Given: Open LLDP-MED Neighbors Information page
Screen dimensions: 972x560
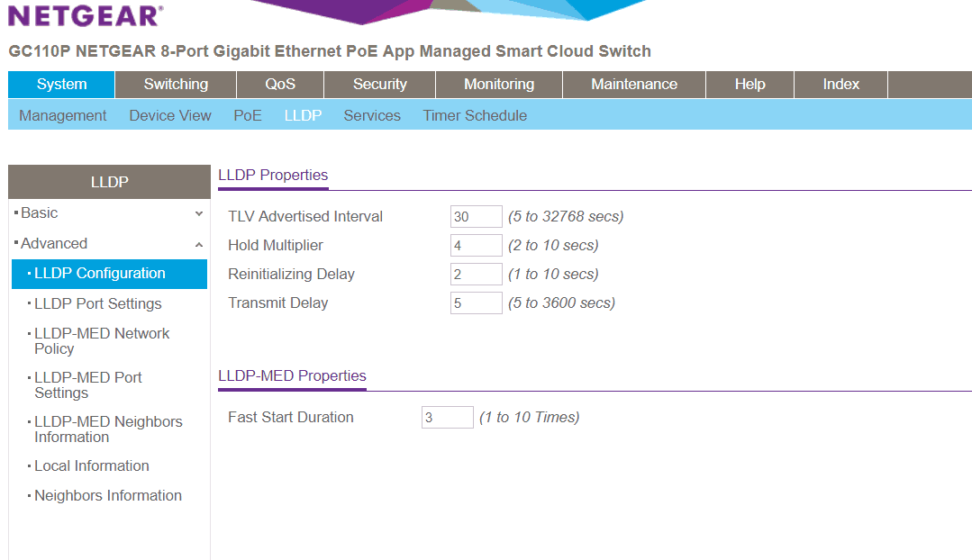Looking at the screenshot, I should [108, 429].
